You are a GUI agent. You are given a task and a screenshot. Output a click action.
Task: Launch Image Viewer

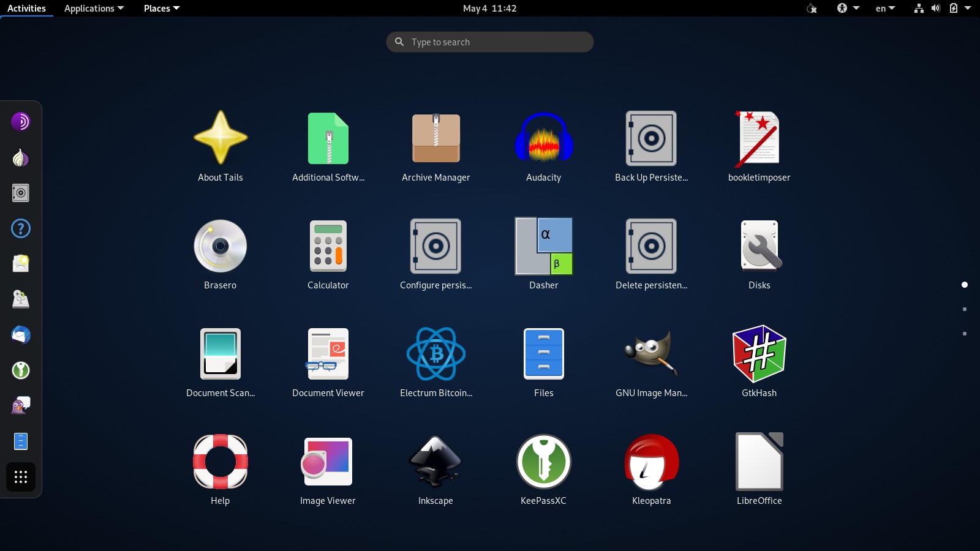point(328,470)
